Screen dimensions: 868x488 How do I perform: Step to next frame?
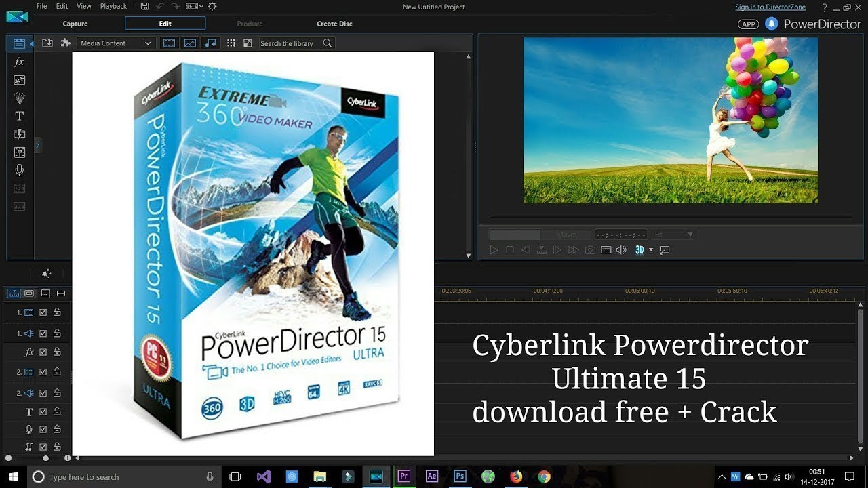tap(557, 250)
